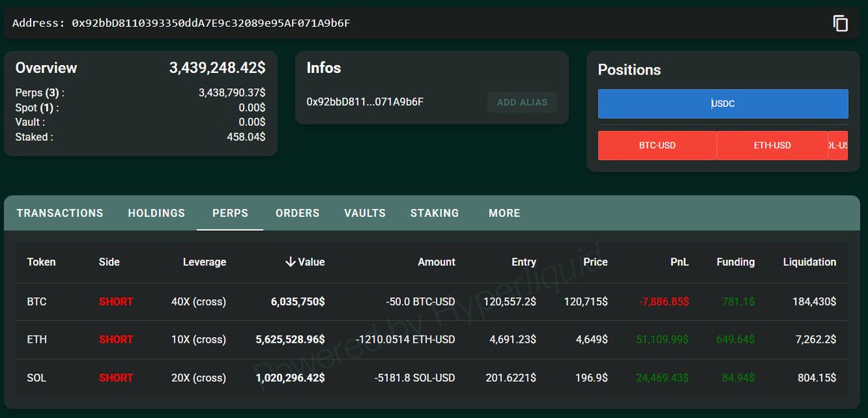
Task: Click the 4,649$ ETH price
Action: tap(592, 339)
